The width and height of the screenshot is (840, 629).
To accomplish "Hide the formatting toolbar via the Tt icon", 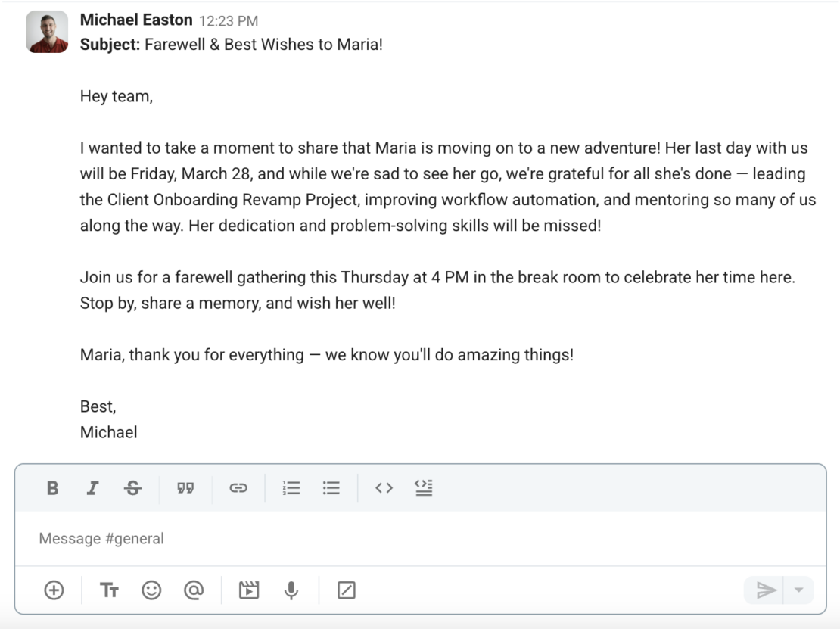I will tap(109, 590).
